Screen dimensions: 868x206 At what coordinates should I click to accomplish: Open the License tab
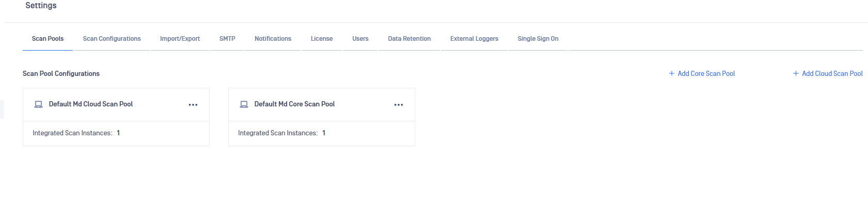tap(322, 39)
